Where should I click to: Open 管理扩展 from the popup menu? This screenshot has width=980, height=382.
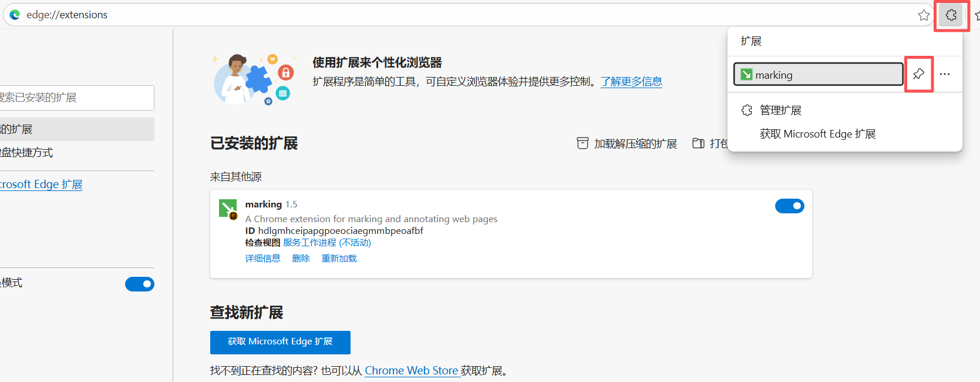click(780, 110)
